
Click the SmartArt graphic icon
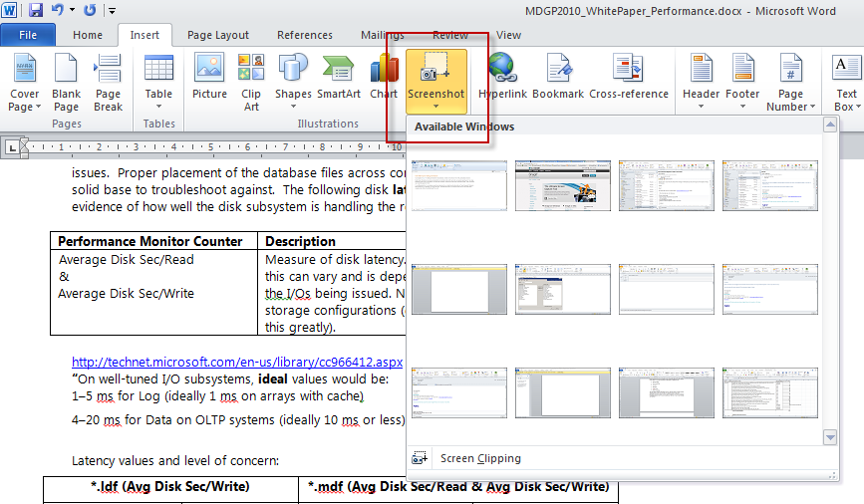(x=339, y=79)
